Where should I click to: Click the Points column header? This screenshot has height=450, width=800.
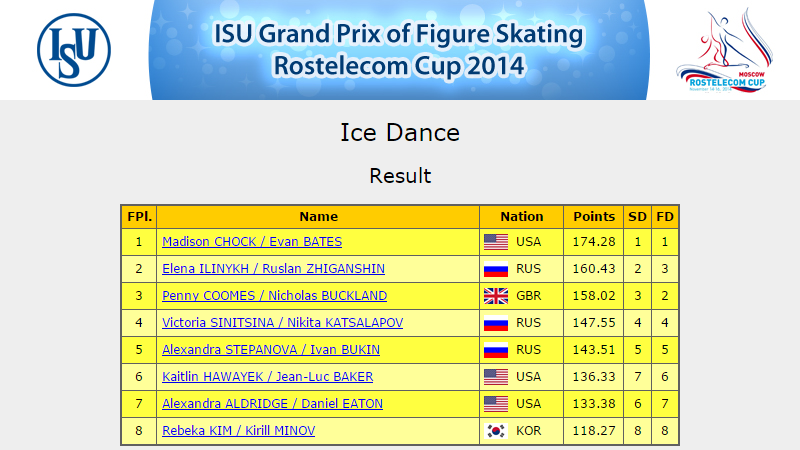click(594, 217)
